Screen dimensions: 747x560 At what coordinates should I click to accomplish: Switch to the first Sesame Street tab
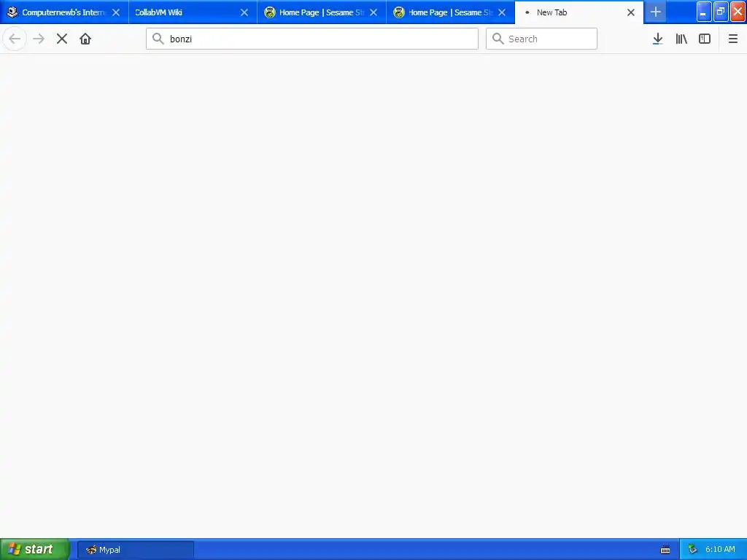322,12
